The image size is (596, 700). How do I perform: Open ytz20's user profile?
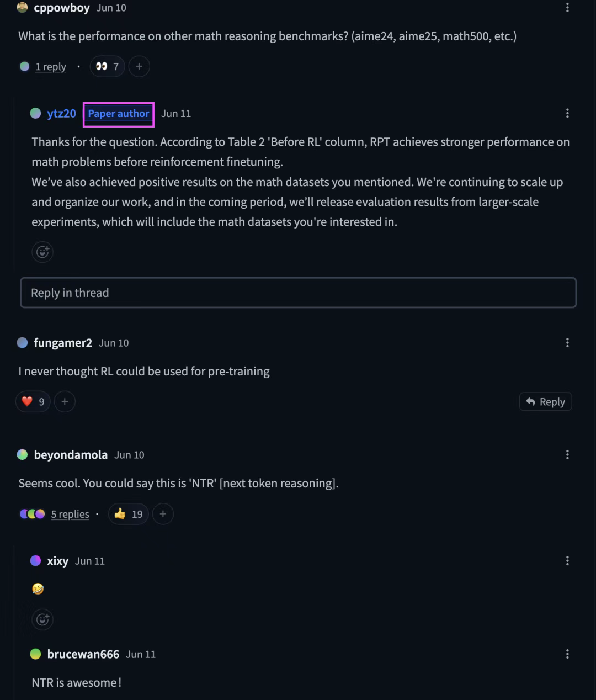pyautogui.click(x=61, y=113)
